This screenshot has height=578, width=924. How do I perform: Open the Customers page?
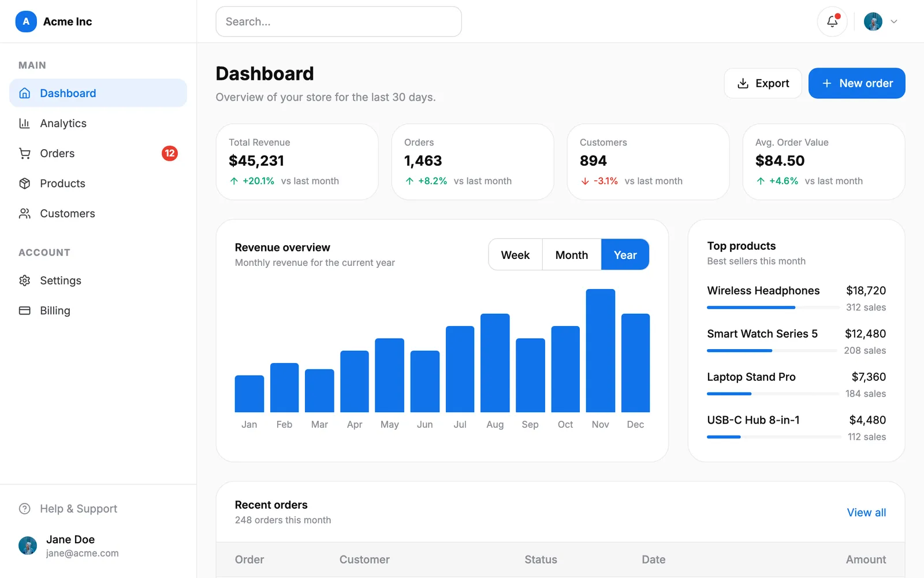pyautogui.click(x=98, y=213)
